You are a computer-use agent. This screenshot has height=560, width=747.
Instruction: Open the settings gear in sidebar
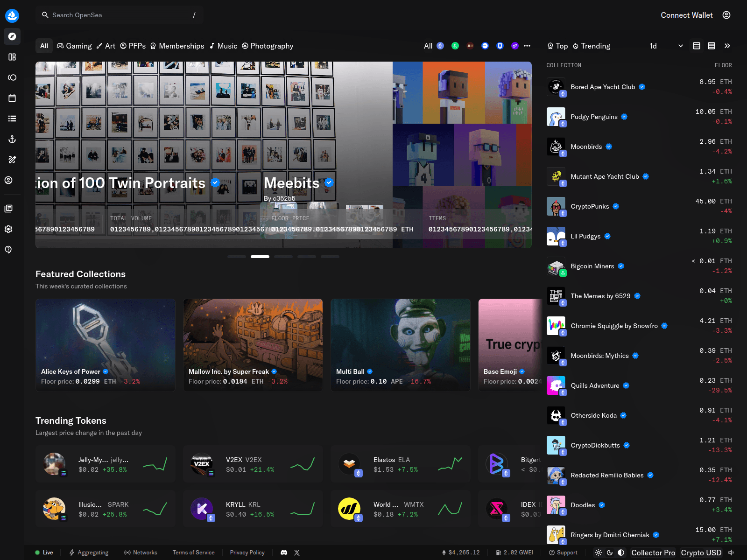[x=8, y=229]
